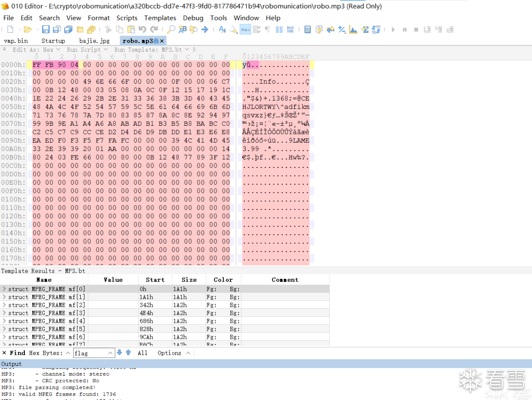Open Find with the magnifier icon

pyautogui.click(x=171, y=30)
